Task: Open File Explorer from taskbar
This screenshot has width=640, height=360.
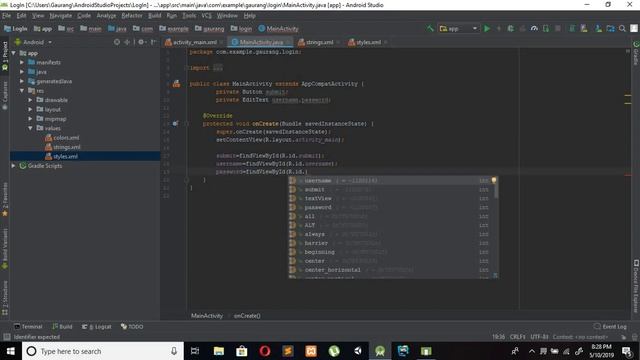Action: click(219, 351)
